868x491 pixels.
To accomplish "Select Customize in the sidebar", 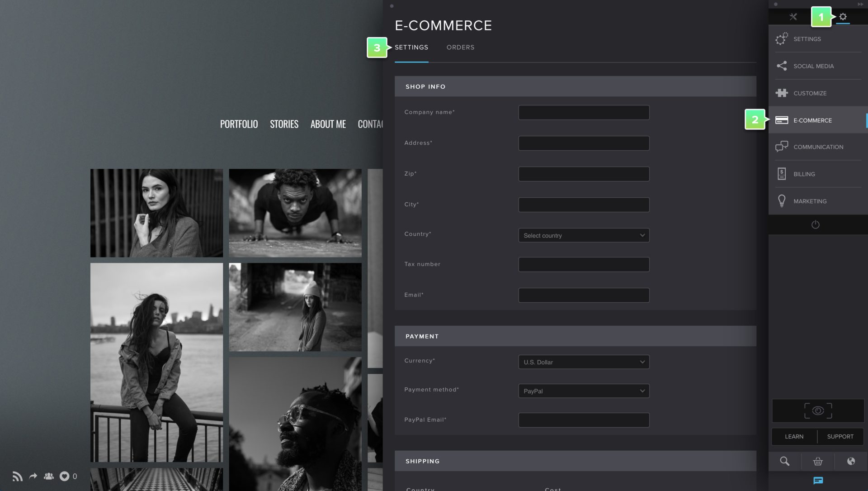I will (x=818, y=93).
